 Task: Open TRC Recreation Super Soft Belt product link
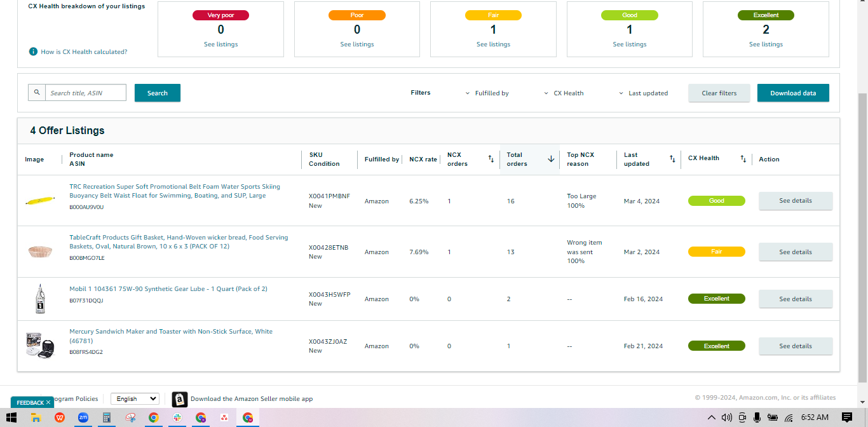coord(175,191)
